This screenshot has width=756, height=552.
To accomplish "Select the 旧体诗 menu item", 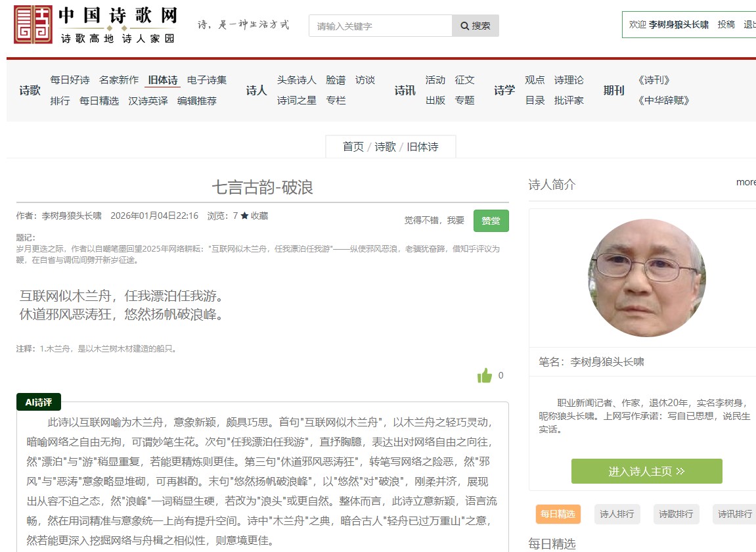I will point(163,80).
